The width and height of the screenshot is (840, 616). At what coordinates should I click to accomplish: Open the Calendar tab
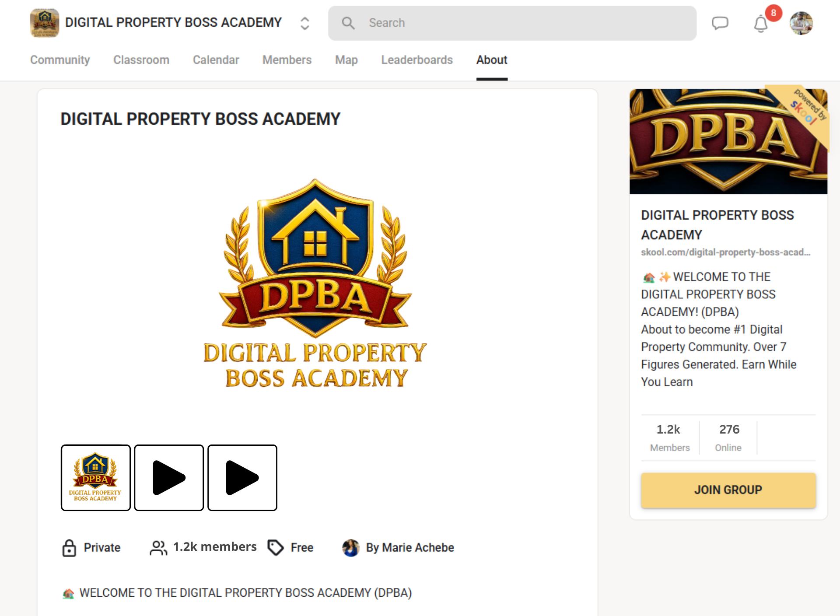(216, 60)
